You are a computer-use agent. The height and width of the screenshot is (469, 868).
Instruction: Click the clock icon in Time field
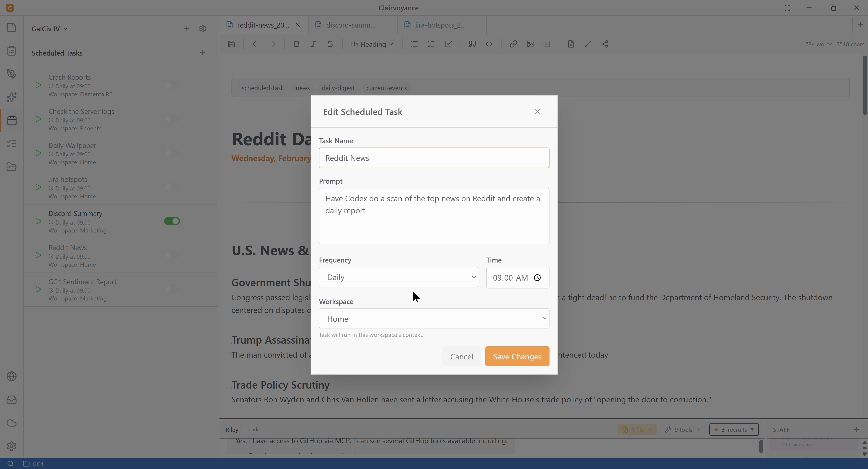537,277
